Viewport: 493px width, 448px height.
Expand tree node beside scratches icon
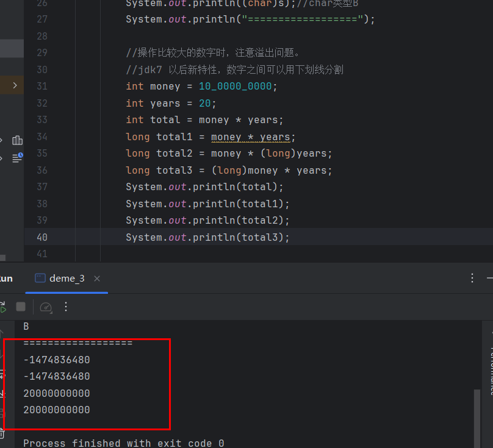point(2,158)
